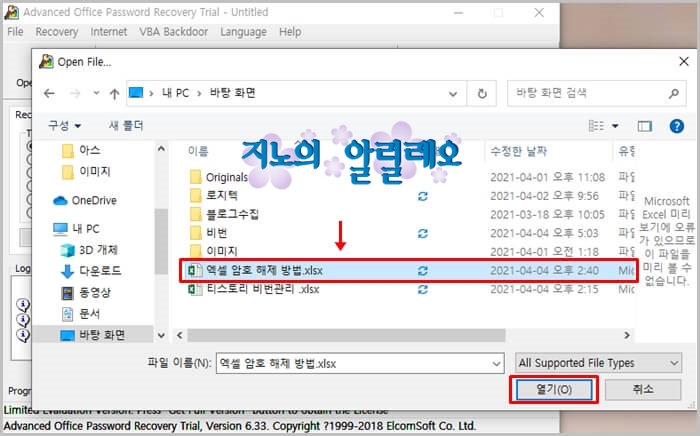Viewport: 700px width, 436px height.
Task: Open the Help menu
Action: coord(290,32)
